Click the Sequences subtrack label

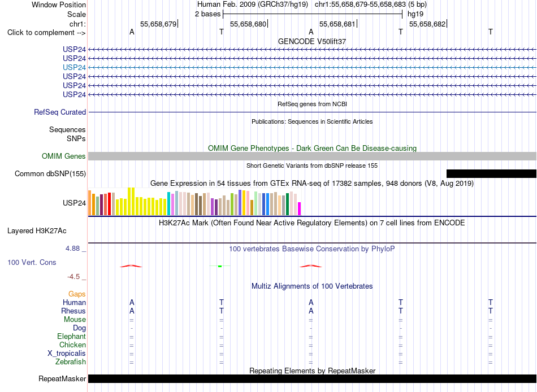point(67,130)
